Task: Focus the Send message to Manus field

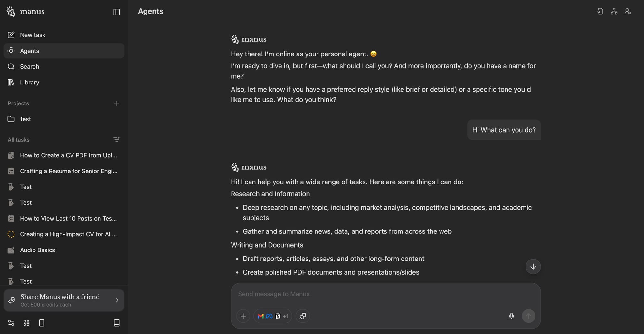Action: (385, 294)
